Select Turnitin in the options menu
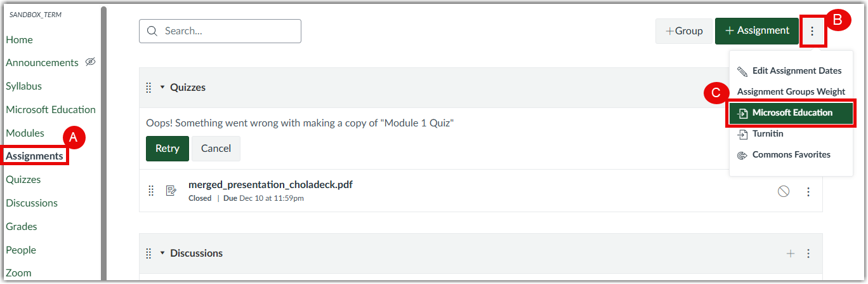The width and height of the screenshot is (868, 284). (768, 134)
